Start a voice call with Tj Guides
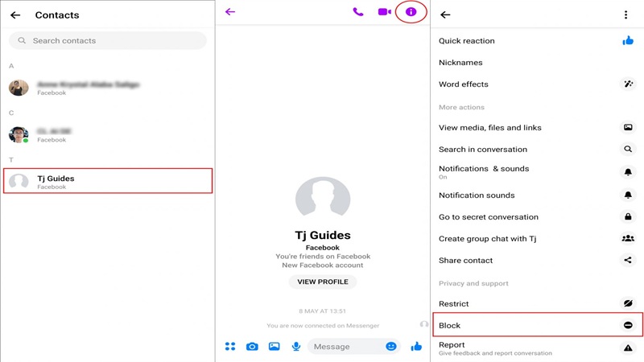The height and width of the screenshot is (362, 644). (x=358, y=11)
